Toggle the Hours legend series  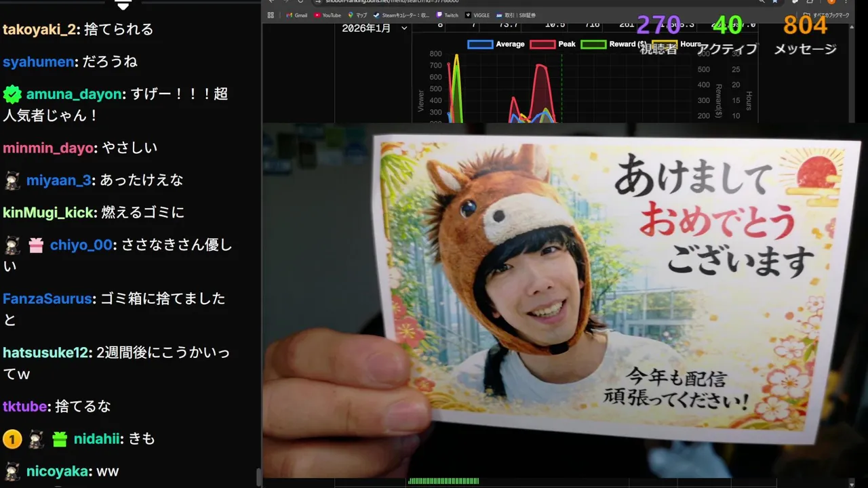[677, 44]
